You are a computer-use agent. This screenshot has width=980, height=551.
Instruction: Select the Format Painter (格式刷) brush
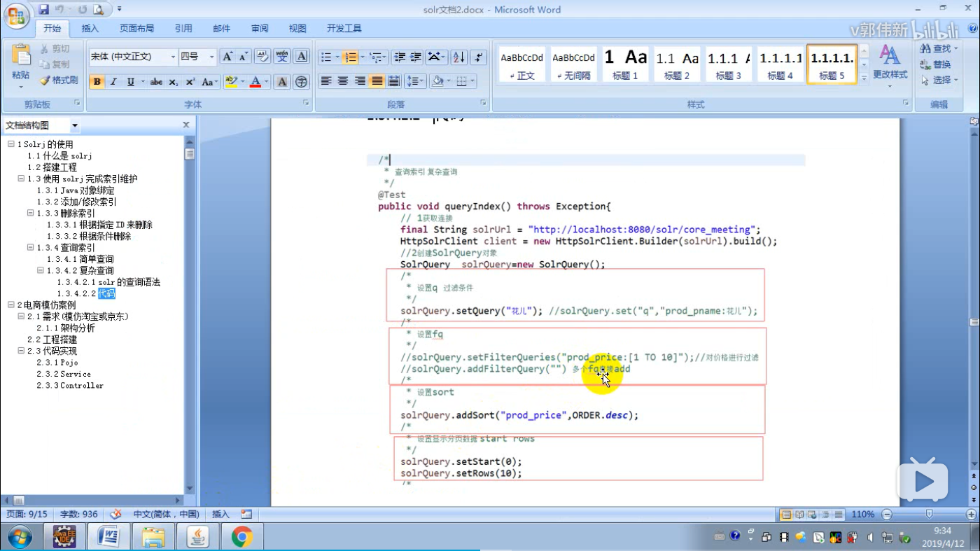(x=59, y=81)
